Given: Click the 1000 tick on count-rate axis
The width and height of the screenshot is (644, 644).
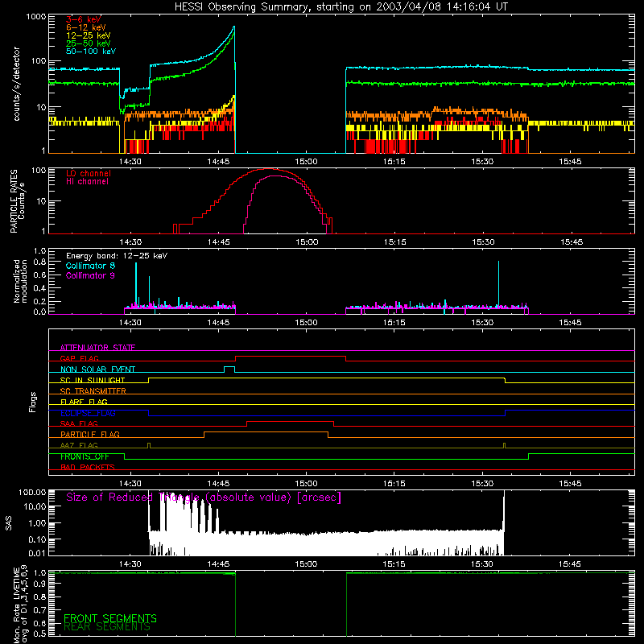Looking at the screenshot, I should click(x=36, y=17).
